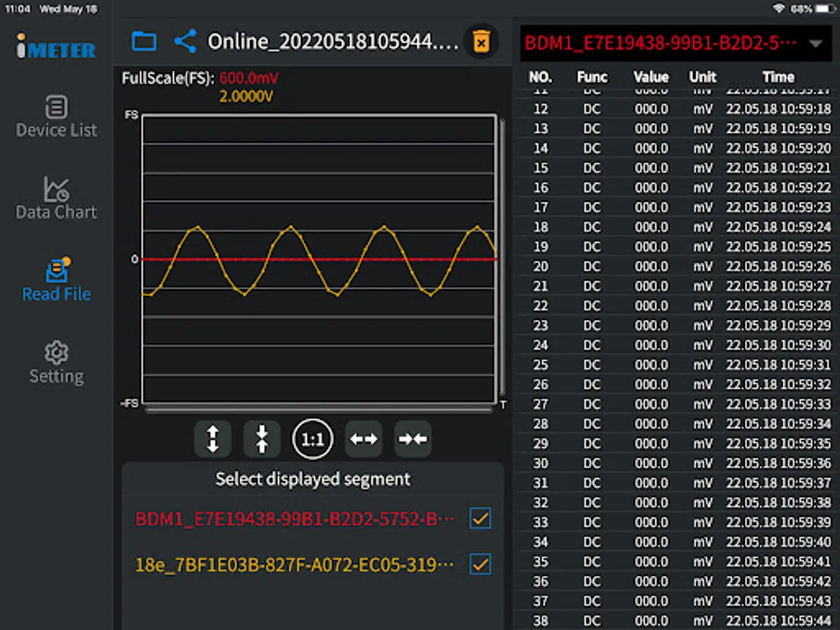Viewport: 840px width, 630px height.
Task: Open the Setting tab
Action: tap(56, 363)
